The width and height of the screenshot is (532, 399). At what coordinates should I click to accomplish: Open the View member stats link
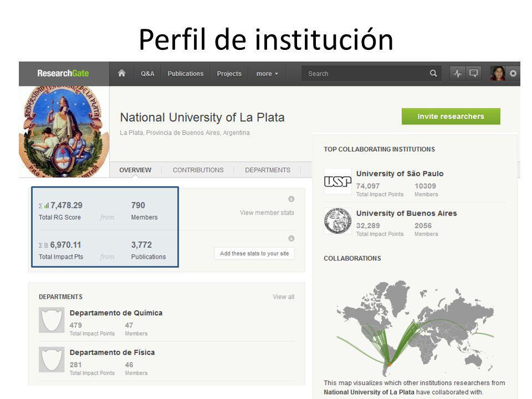click(267, 213)
